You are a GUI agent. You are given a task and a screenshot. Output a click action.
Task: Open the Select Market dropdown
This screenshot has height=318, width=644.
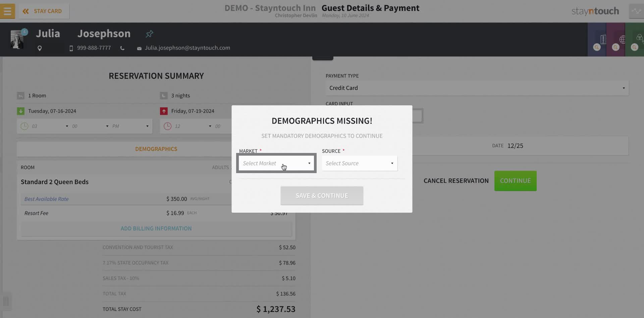pyautogui.click(x=276, y=163)
